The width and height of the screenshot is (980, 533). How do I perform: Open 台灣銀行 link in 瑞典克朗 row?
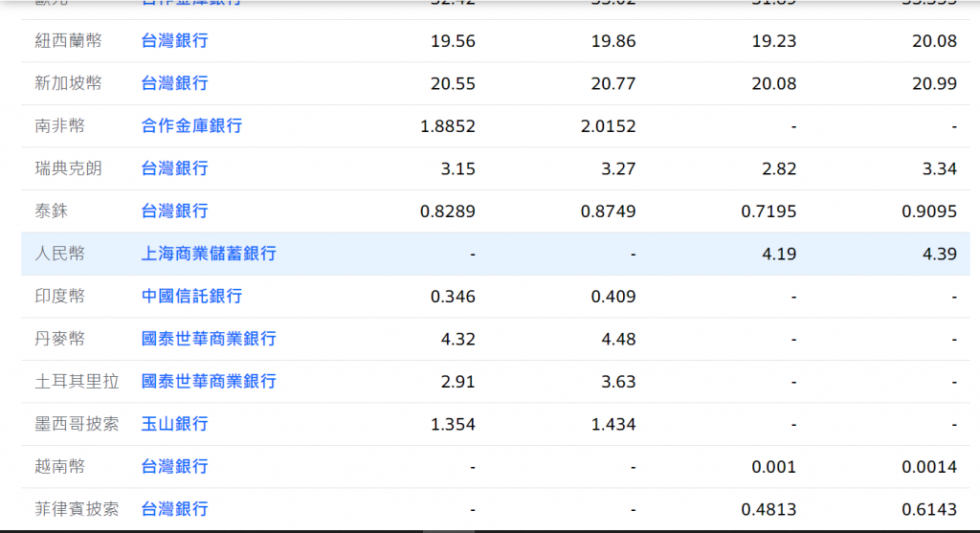click(x=174, y=168)
